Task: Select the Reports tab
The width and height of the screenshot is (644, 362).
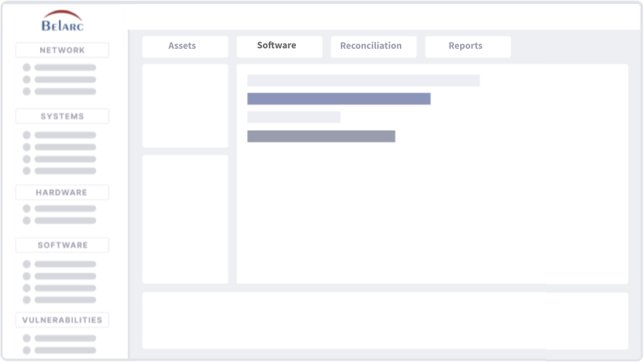Action: tap(466, 46)
